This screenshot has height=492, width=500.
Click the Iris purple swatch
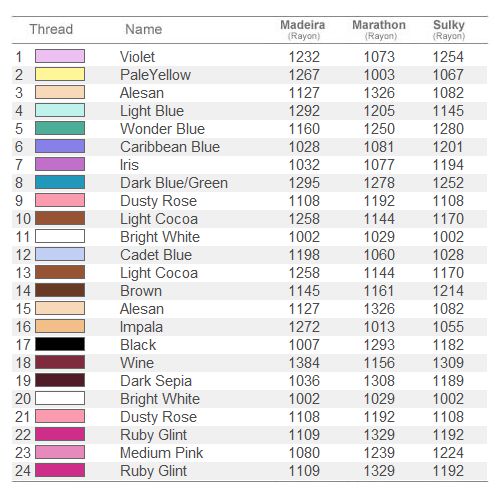tap(60, 164)
